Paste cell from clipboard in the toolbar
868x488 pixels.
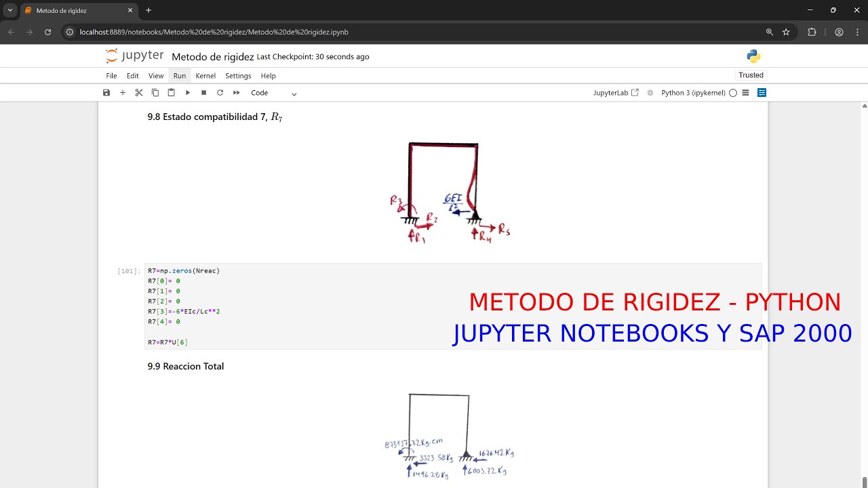tap(172, 93)
